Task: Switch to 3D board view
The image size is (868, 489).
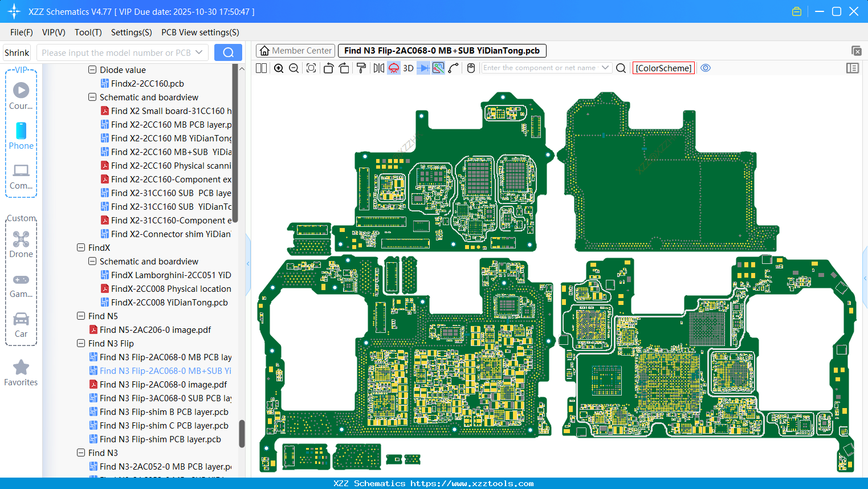Action: coord(408,68)
